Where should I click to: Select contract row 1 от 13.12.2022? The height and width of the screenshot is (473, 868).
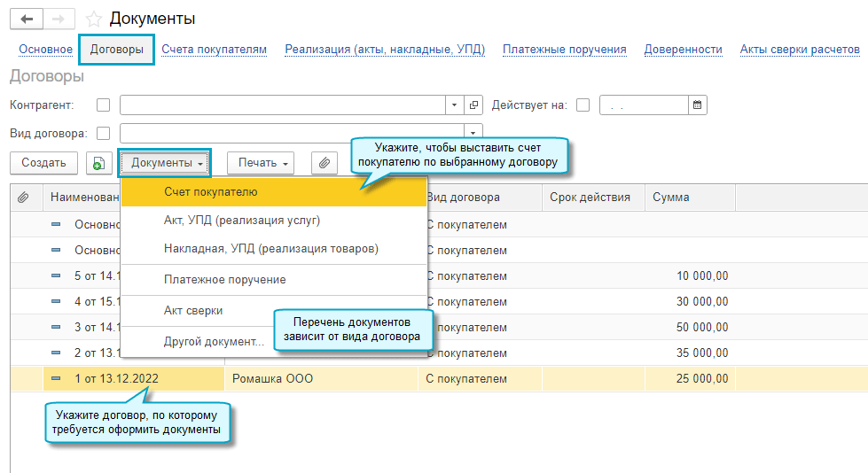click(116, 378)
